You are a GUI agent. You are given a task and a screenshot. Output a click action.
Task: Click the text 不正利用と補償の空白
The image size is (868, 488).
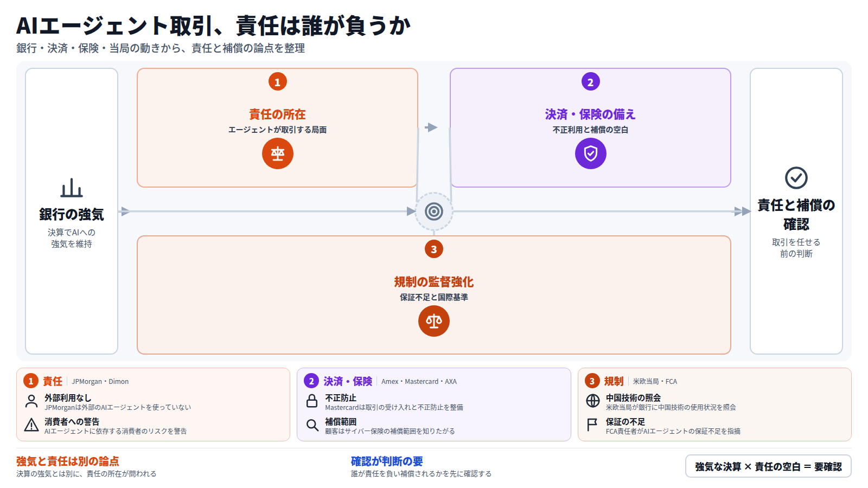(591, 130)
